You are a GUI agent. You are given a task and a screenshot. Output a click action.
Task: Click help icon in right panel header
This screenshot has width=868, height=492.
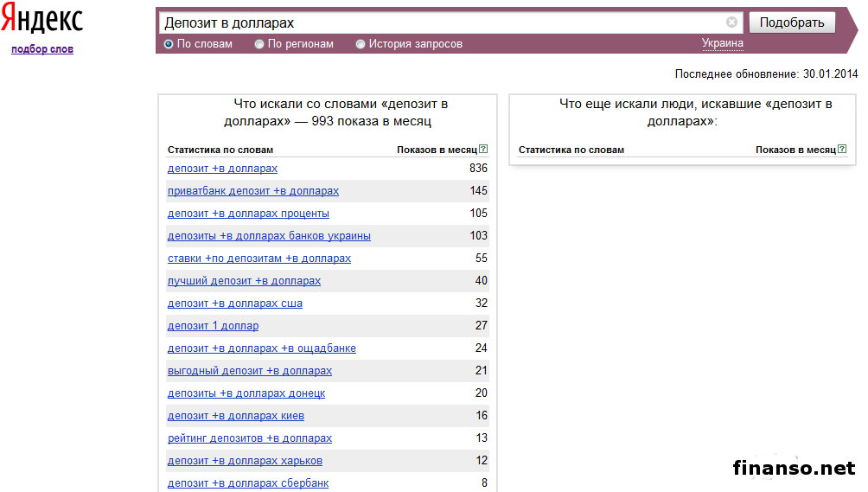pos(841,150)
